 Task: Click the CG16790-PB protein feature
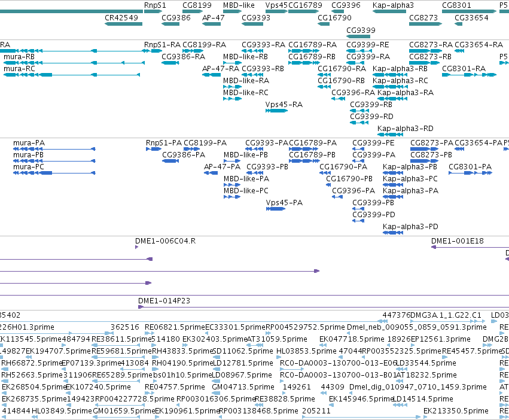tap(328, 185)
